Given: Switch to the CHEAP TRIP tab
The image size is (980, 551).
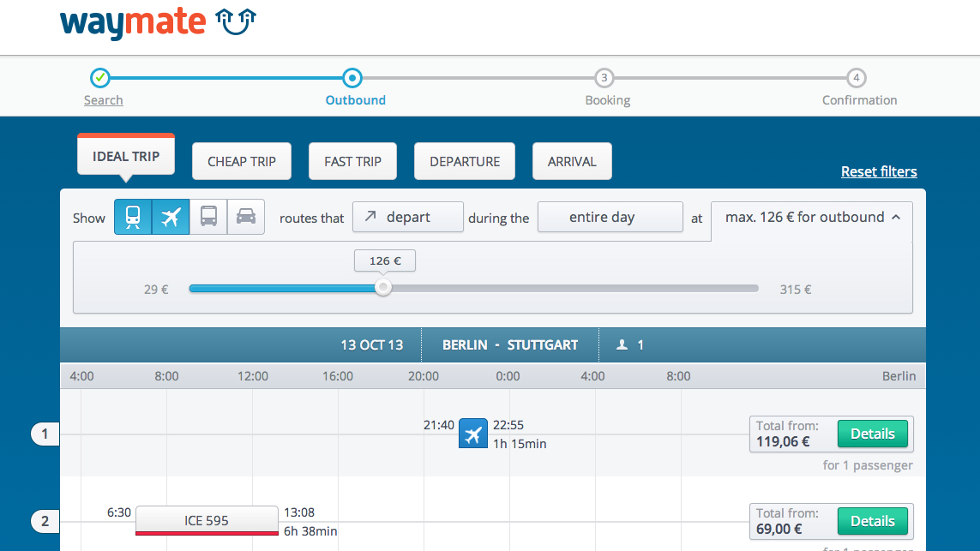Looking at the screenshot, I should tap(241, 161).
